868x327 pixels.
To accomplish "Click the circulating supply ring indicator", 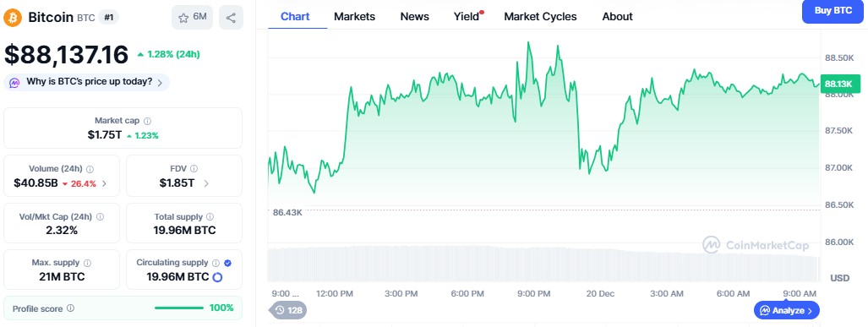I will (x=217, y=277).
